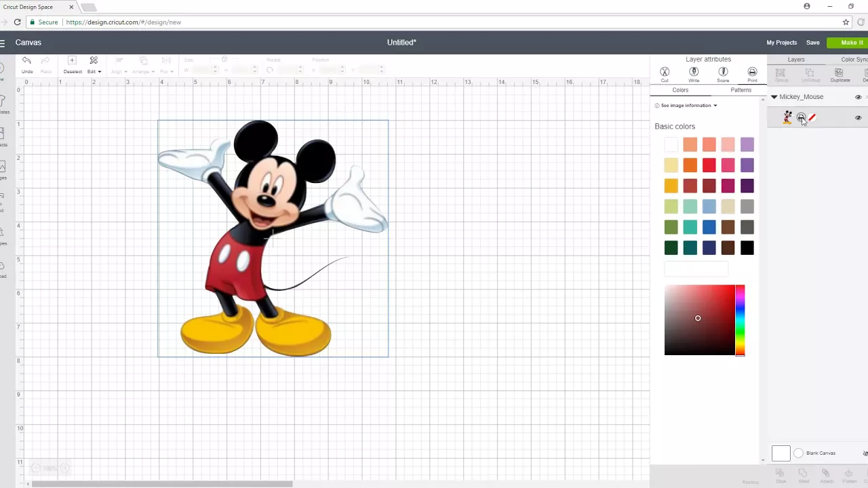Close the Cricut Design Space tab
Image resolution: width=868 pixels, height=488 pixels.
(x=71, y=7)
